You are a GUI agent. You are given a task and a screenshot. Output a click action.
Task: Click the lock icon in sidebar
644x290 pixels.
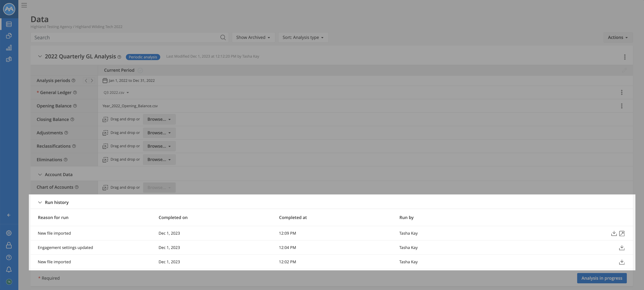pos(9,245)
